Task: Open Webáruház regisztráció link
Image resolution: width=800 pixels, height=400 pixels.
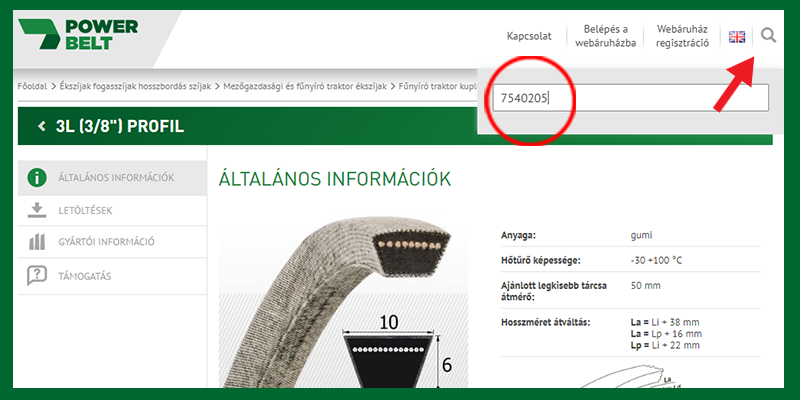Action: tap(682, 36)
